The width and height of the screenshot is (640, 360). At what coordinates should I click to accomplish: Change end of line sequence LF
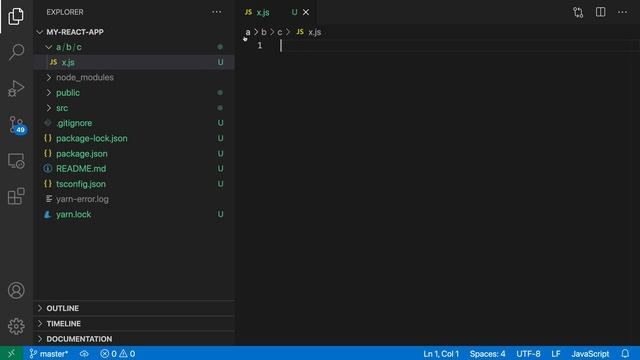[556, 353]
